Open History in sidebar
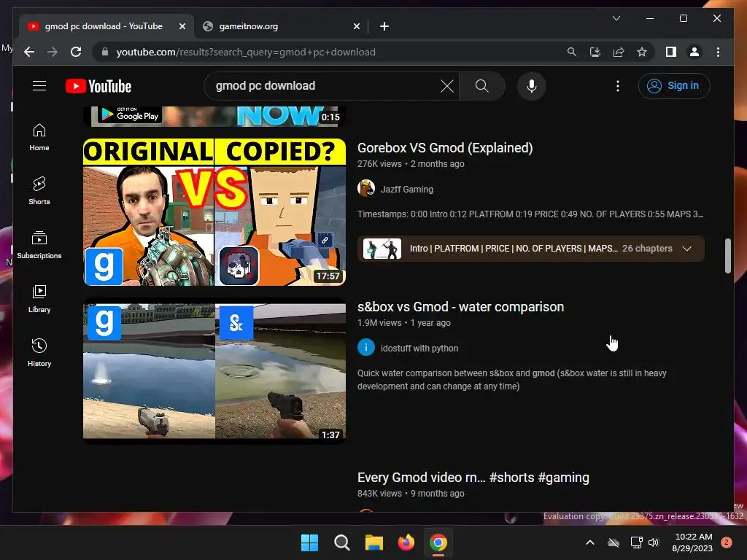This screenshot has width=747, height=560. [39, 352]
